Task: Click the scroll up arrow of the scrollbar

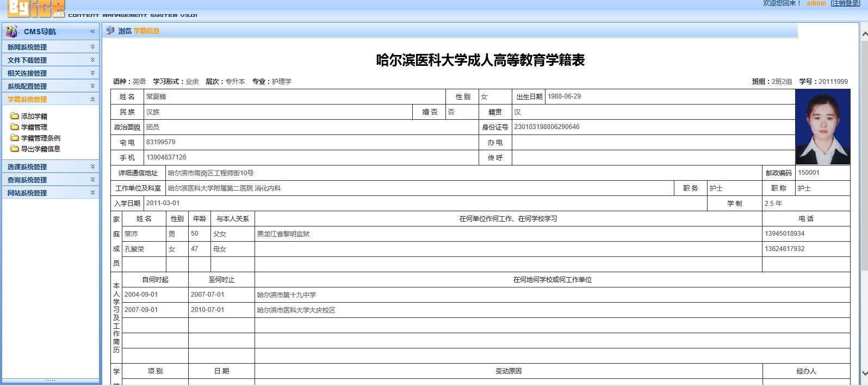Action: point(865,34)
